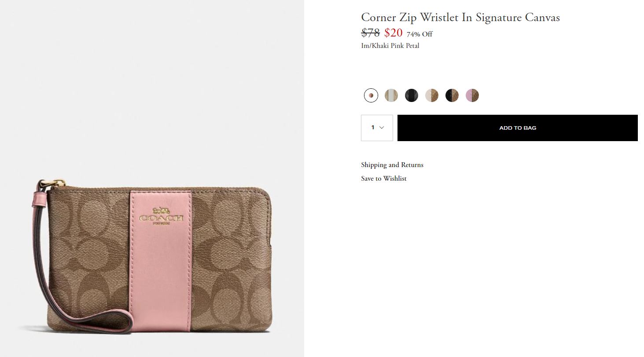Pick the lilac and brown colorway
This screenshot has height=357, width=644.
tap(472, 95)
